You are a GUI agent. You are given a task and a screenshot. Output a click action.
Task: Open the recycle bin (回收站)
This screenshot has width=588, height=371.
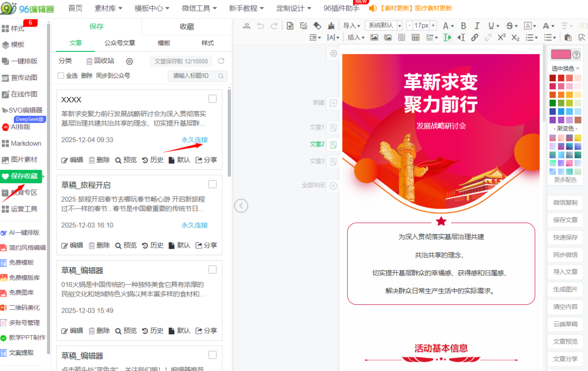100,61
